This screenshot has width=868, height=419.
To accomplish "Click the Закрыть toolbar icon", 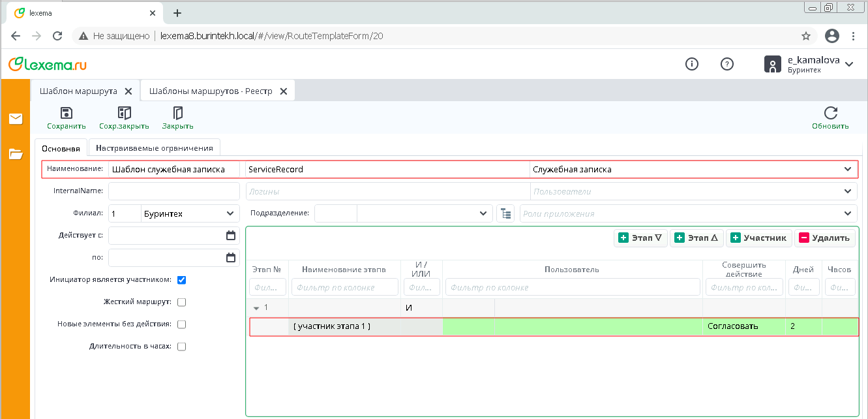I will pos(177,113).
